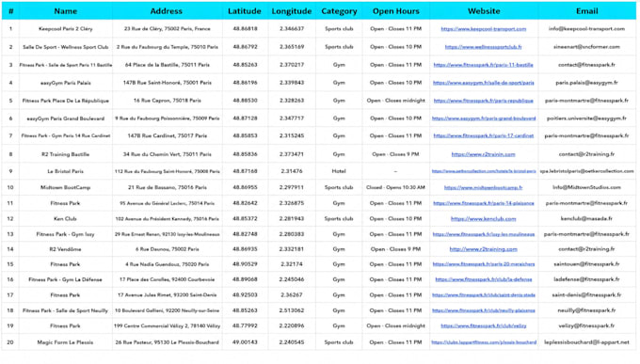Click the 'Midtown BootCamp' name cell

click(65, 188)
